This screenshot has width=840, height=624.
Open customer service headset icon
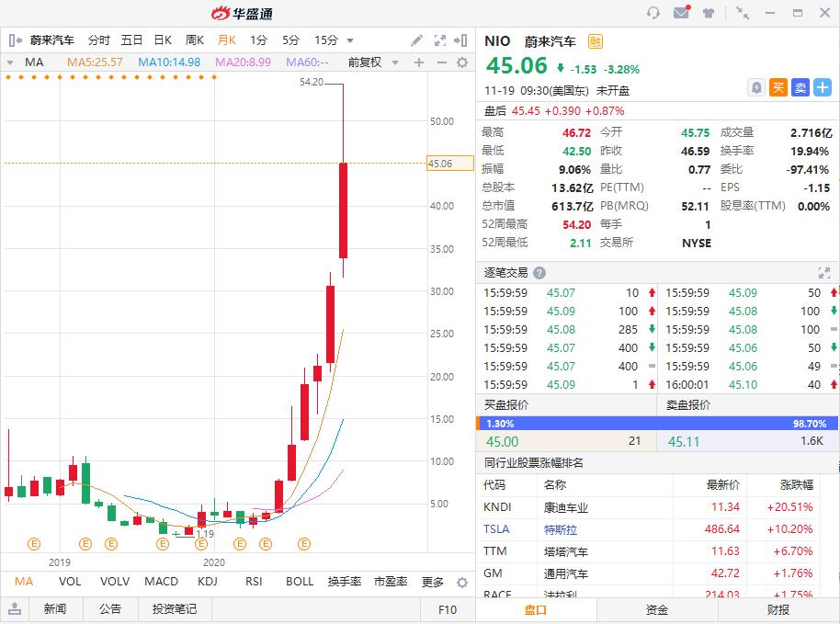[x=653, y=13]
